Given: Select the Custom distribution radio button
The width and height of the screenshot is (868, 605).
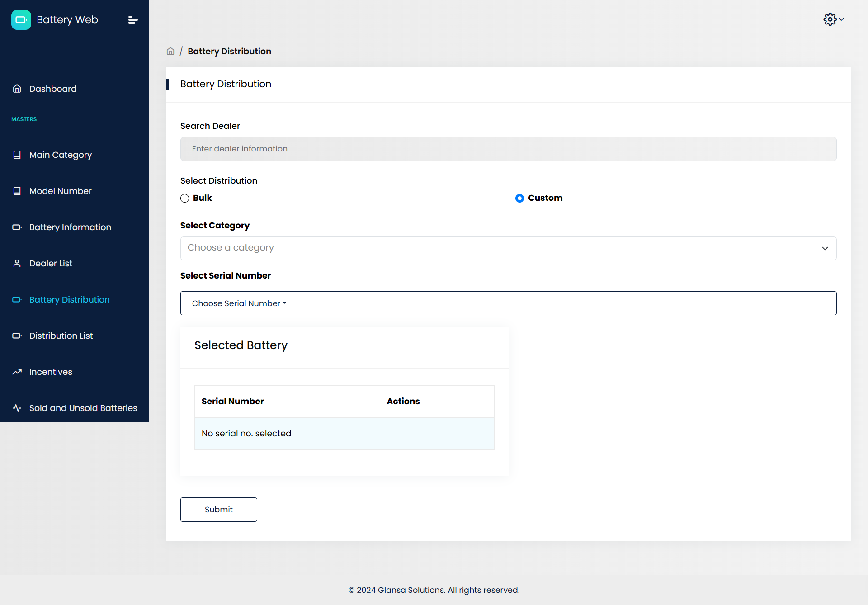Looking at the screenshot, I should click(519, 198).
